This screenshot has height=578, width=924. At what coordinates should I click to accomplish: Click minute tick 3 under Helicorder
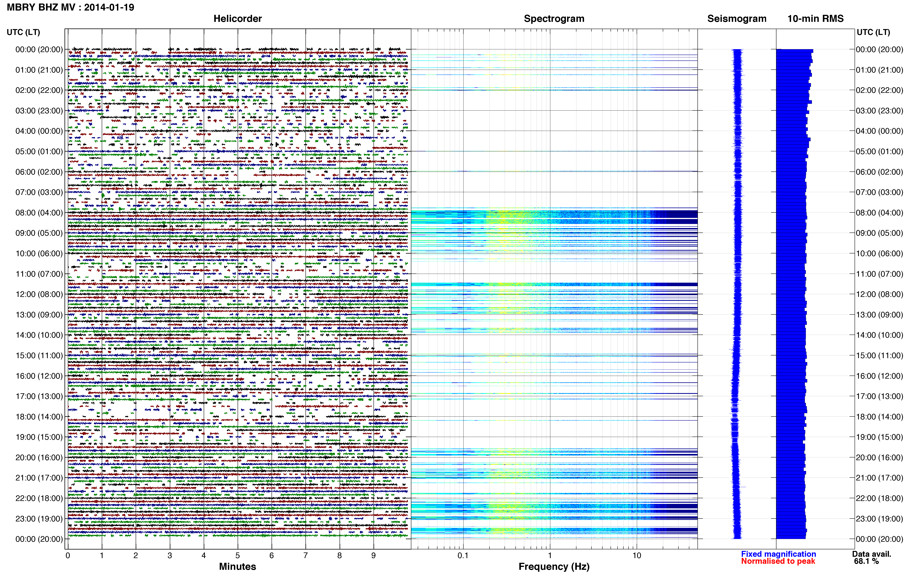tap(170, 555)
